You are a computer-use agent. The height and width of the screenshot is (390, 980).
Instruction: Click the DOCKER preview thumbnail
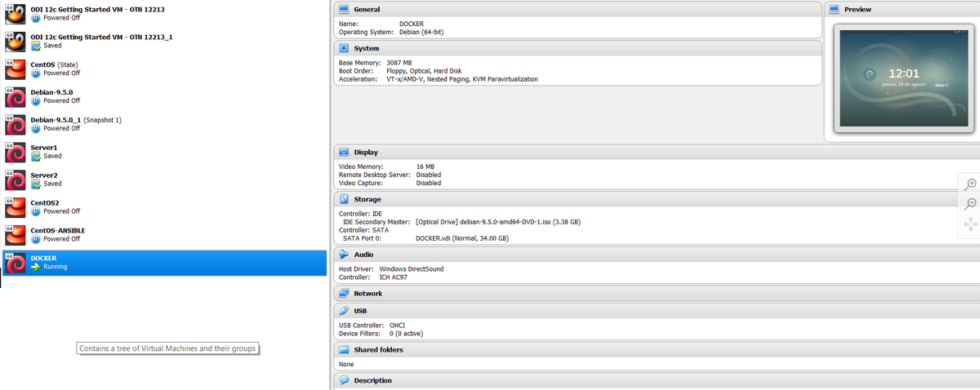902,78
